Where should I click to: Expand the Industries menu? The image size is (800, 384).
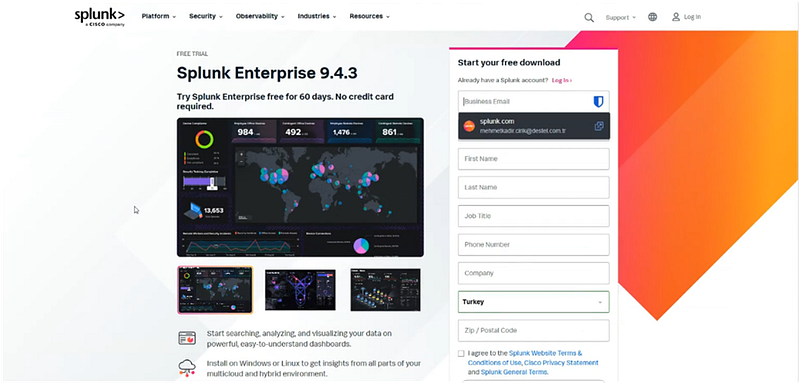click(x=317, y=16)
